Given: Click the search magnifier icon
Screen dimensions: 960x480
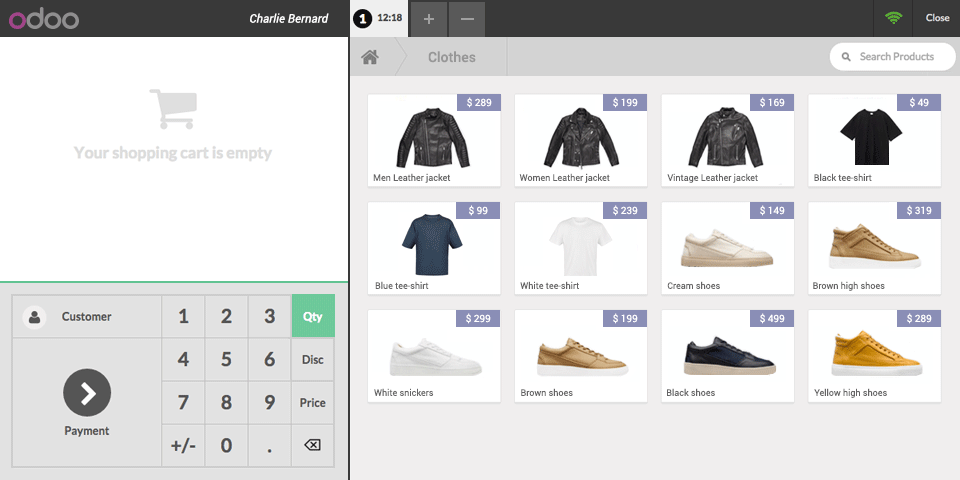Looking at the screenshot, I should [847, 57].
